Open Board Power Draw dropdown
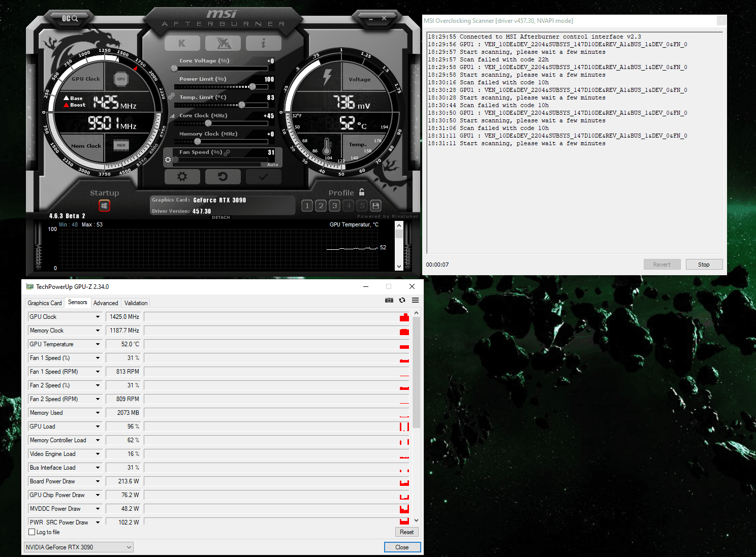The height and width of the screenshot is (557, 756). [x=98, y=481]
